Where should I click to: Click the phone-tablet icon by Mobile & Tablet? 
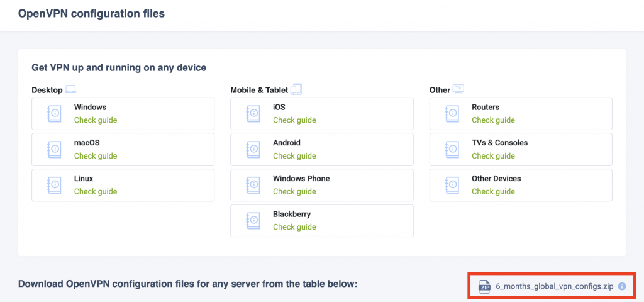coord(296,89)
